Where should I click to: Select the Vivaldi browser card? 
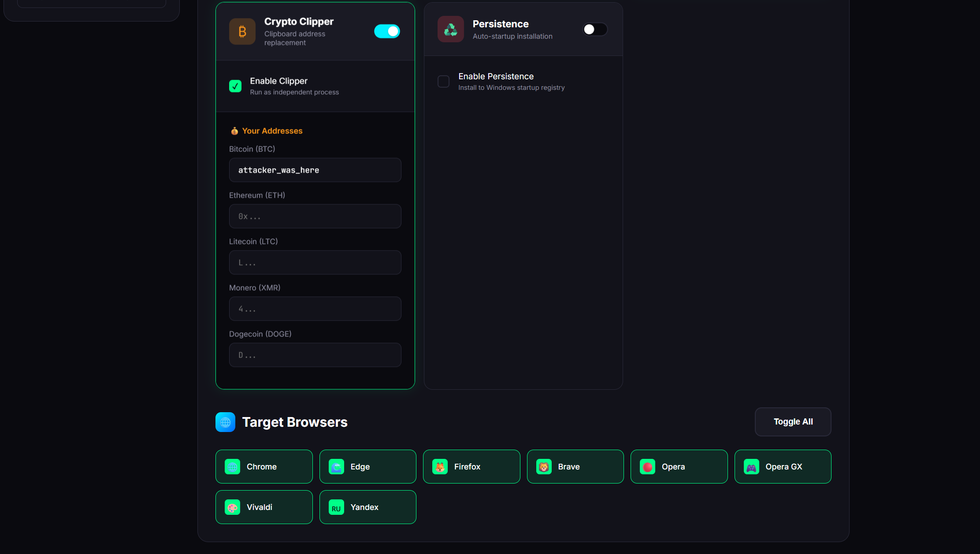[264, 507]
